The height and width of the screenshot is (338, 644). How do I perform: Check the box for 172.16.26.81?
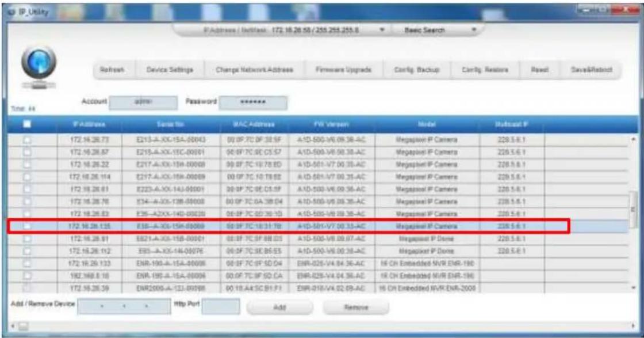[27, 189]
